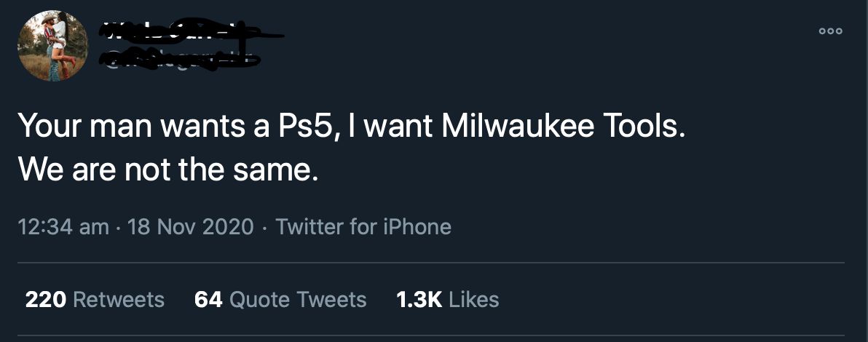
Task: Click the word Likes
Action: (x=474, y=299)
